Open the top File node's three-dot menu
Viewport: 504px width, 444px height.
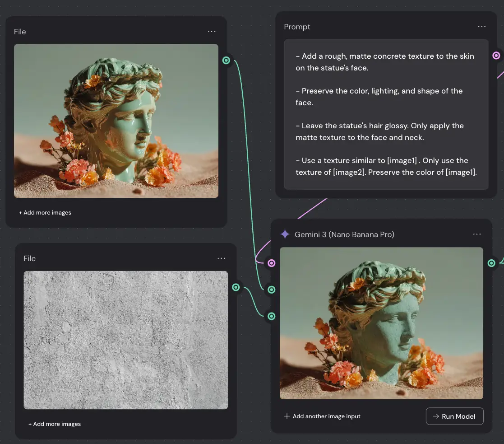click(212, 32)
